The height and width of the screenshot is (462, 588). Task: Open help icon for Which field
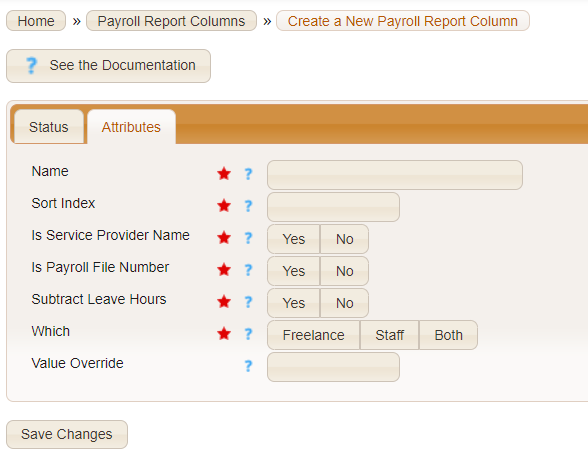coord(248,334)
